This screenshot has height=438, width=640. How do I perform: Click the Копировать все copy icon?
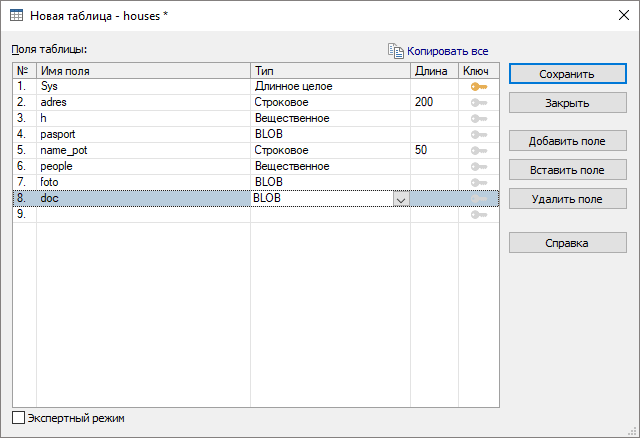[x=395, y=50]
